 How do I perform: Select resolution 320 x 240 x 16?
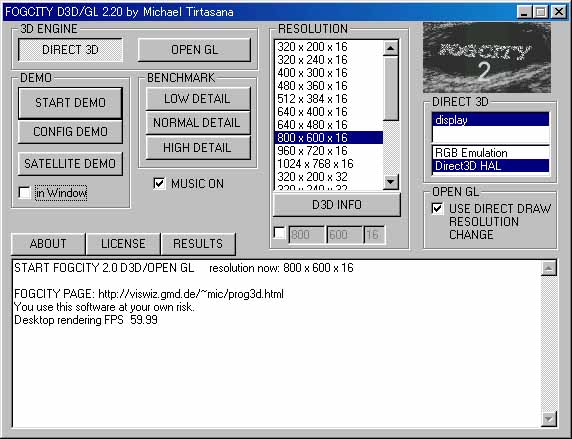(329, 60)
